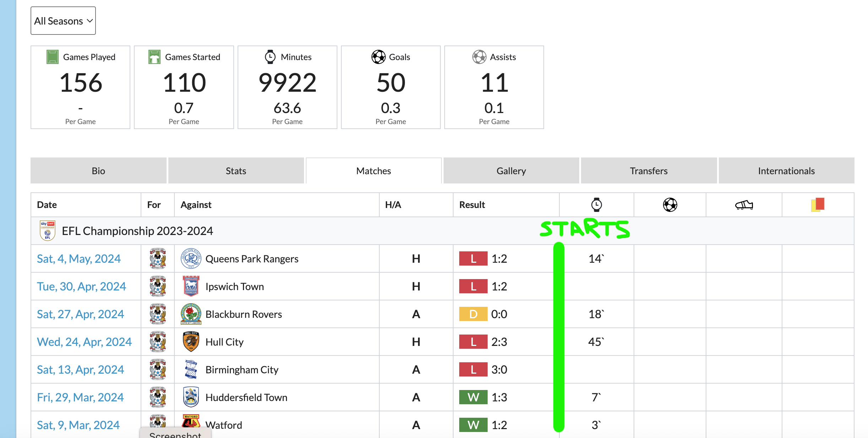Click the Queens Park Rangers club crest
This screenshot has width=868, height=438.
191,258
